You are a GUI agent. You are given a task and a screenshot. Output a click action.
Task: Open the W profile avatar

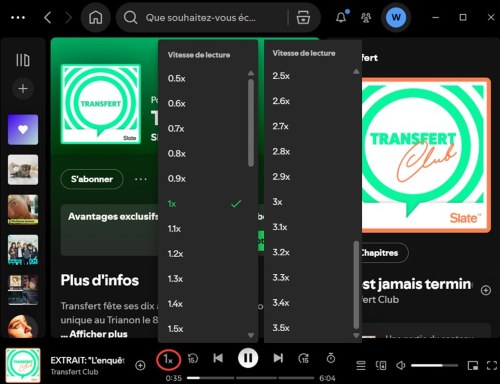click(396, 17)
